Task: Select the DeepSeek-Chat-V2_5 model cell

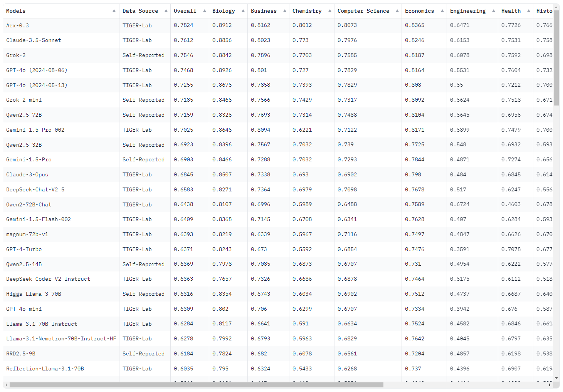Action: (x=61, y=189)
